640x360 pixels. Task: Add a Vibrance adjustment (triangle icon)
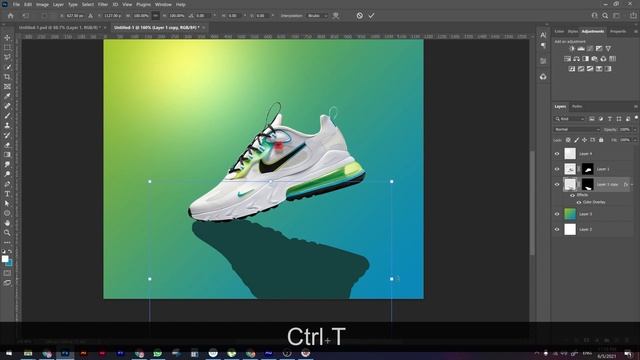(608, 49)
